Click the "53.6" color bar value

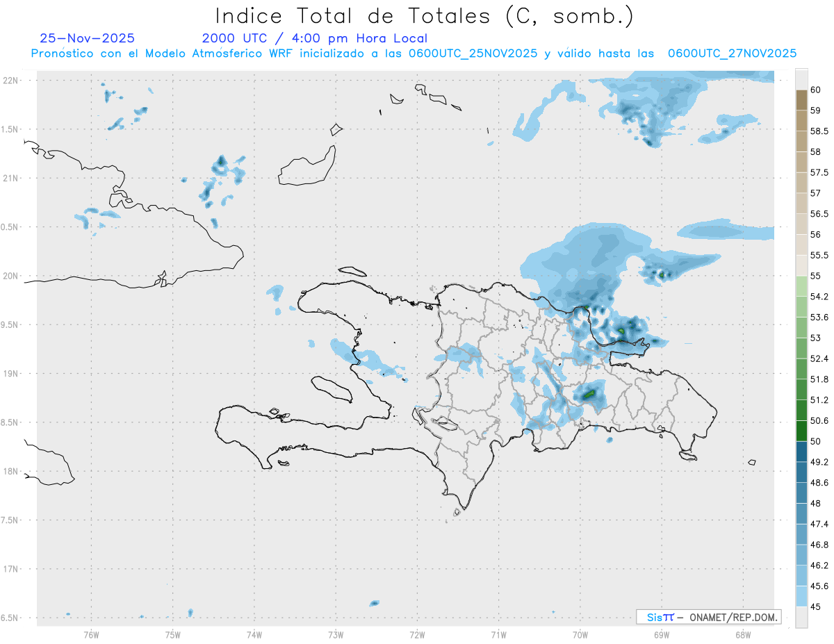click(x=820, y=317)
